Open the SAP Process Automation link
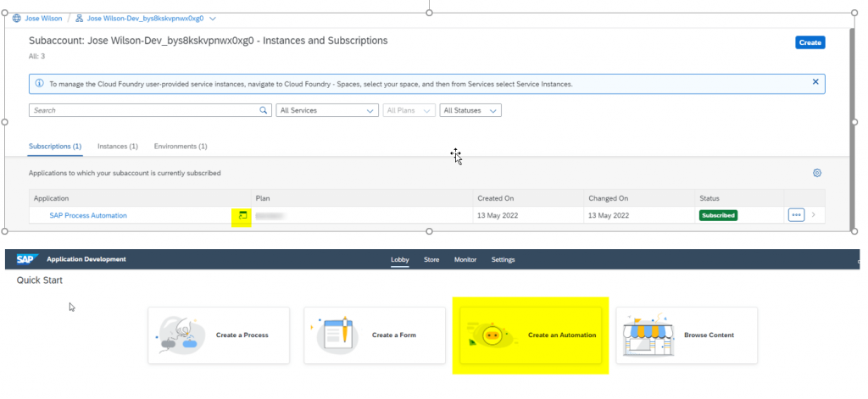Viewport: 868px width, 399px height. tap(88, 216)
